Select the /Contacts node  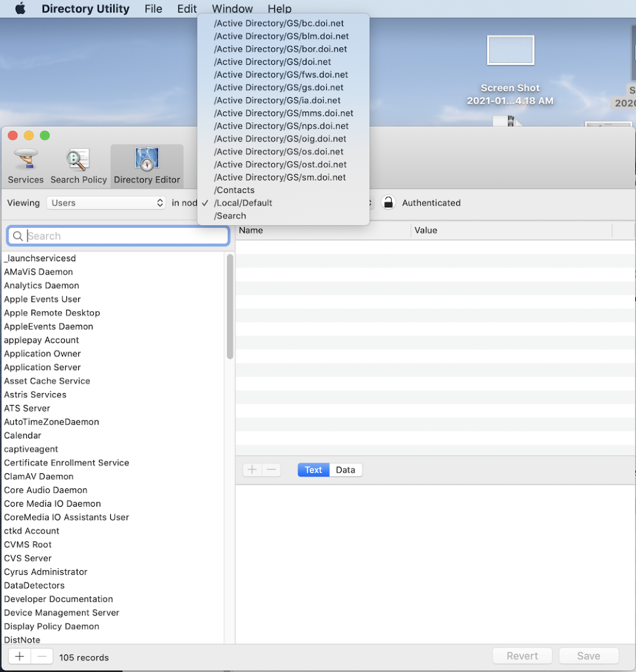click(x=284, y=190)
